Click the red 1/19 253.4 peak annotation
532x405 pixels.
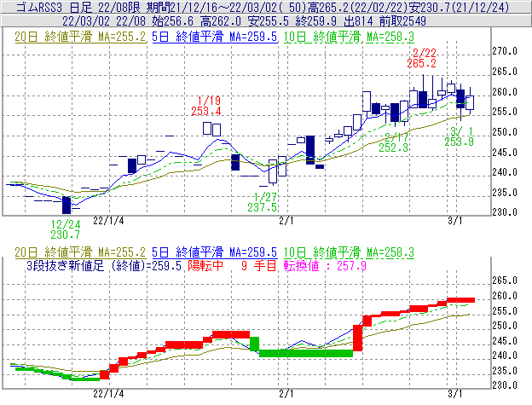[206, 106]
